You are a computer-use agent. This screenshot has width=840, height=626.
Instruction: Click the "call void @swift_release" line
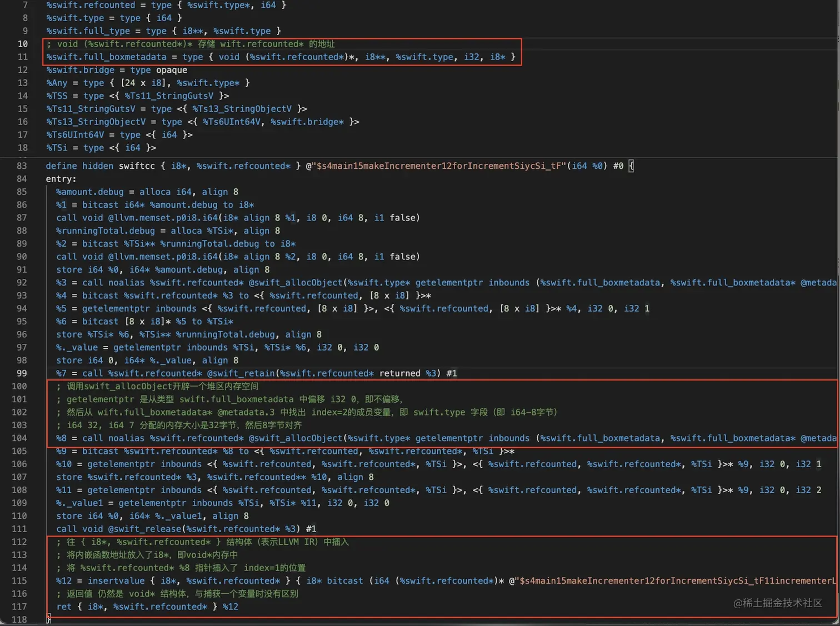(187, 529)
